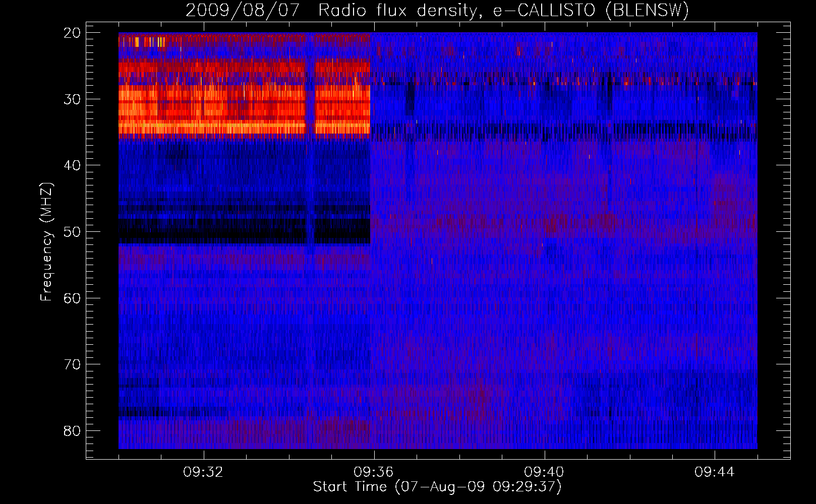
Task: Click the frequency tick label 30
Action: pyautogui.click(x=73, y=99)
